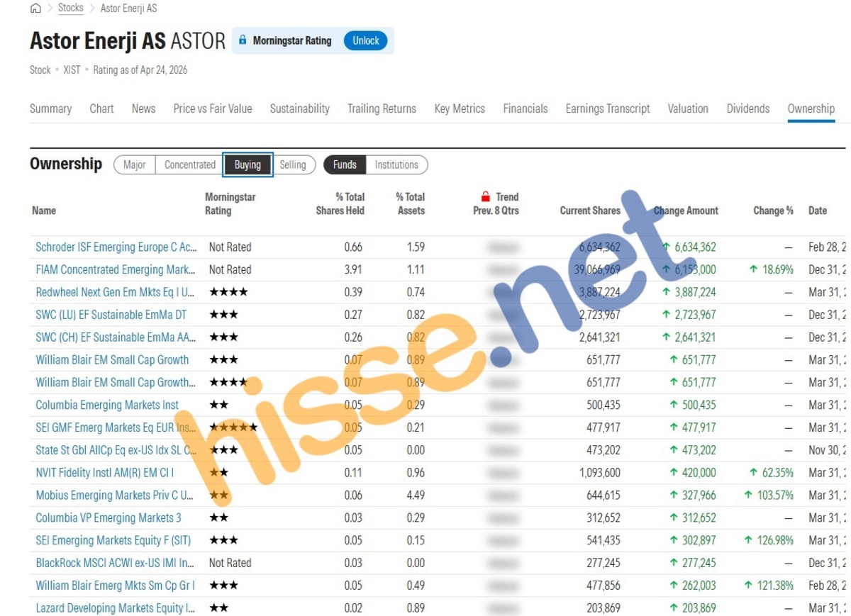Unlock the Morningstar Rating

pos(366,40)
